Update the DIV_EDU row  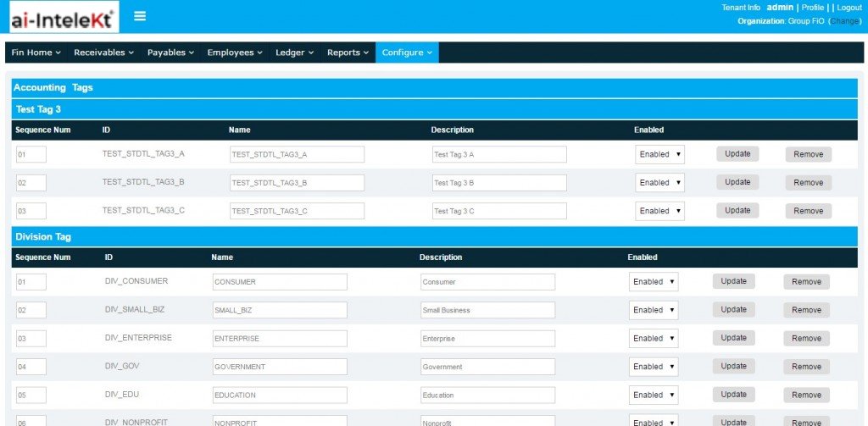pyautogui.click(x=733, y=395)
